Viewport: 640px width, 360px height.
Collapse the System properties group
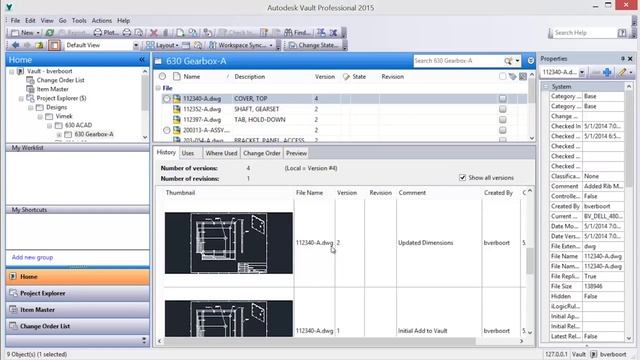[x=546, y=87]
